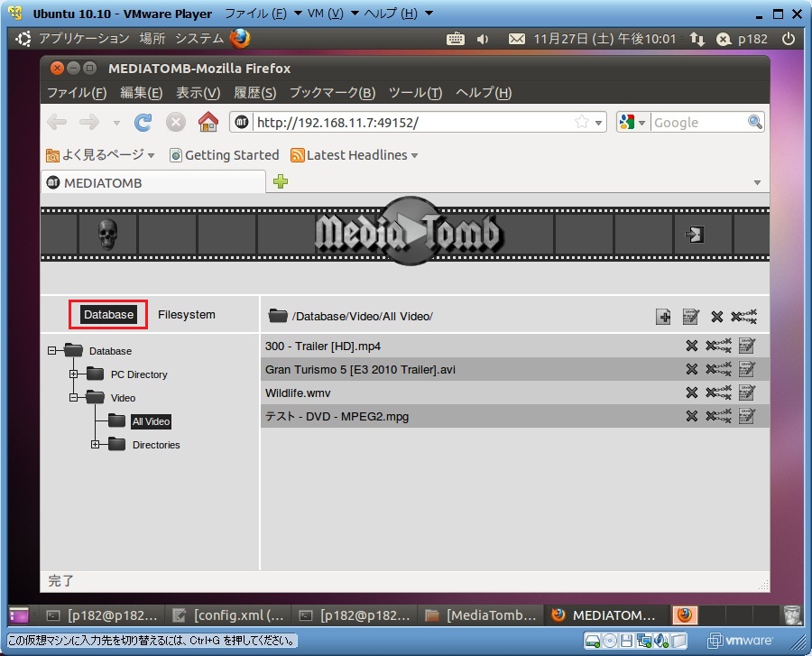Image resolution: width=812 pixels, height=656 pixels.
Task: Click the volume speaker icon in panel
Action: tap(483, 39)
